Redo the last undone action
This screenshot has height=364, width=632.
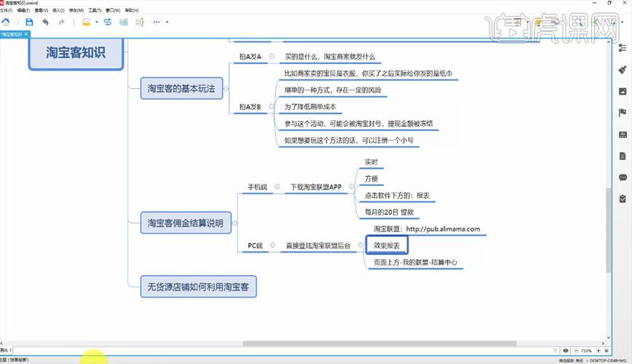click(x=62, y=22)
